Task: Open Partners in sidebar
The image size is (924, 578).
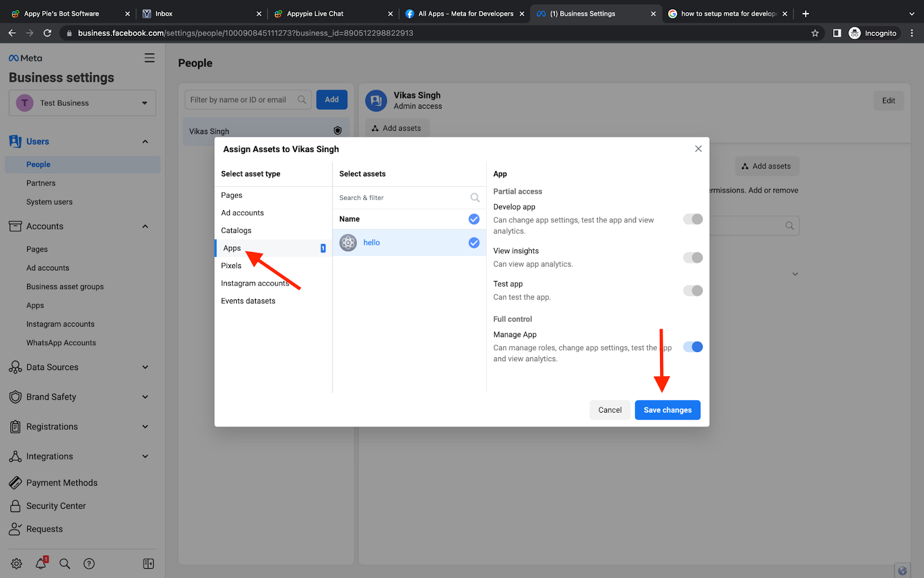Action: (x=41, y=183)
